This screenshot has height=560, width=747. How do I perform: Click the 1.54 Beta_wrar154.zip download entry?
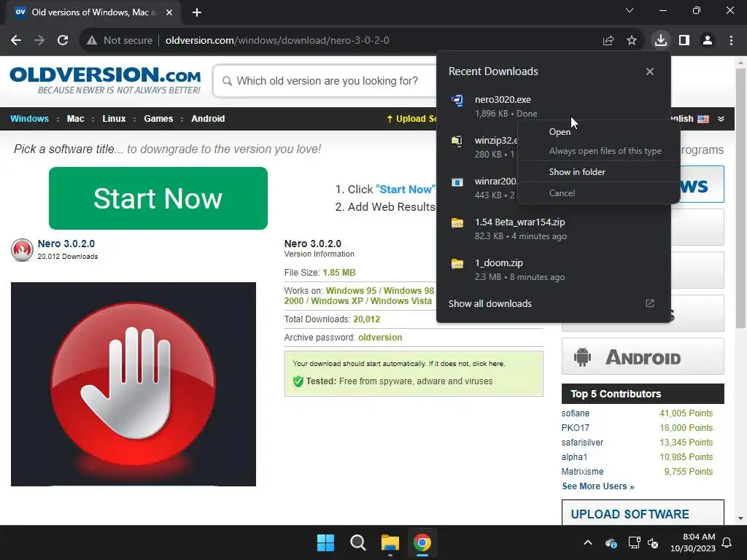pyautogui.click(x=554, y=228)
